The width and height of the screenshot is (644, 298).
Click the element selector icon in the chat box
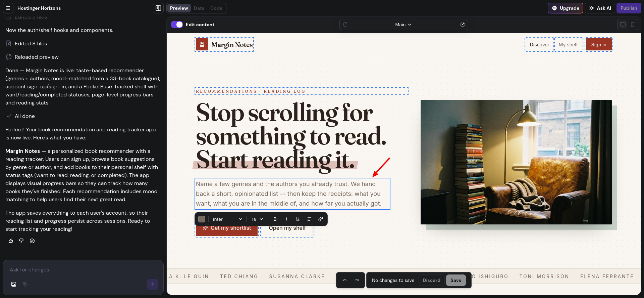(25, 284)
